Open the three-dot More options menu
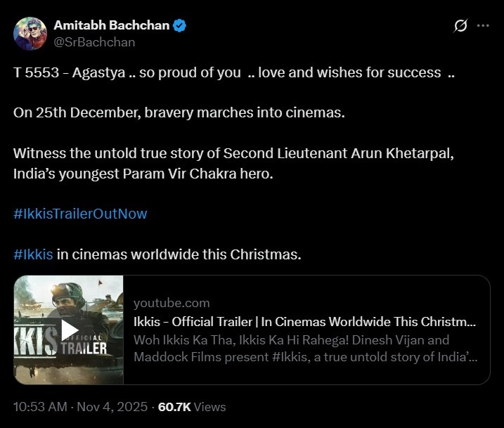The image size is (504, 428). [483, 26]
